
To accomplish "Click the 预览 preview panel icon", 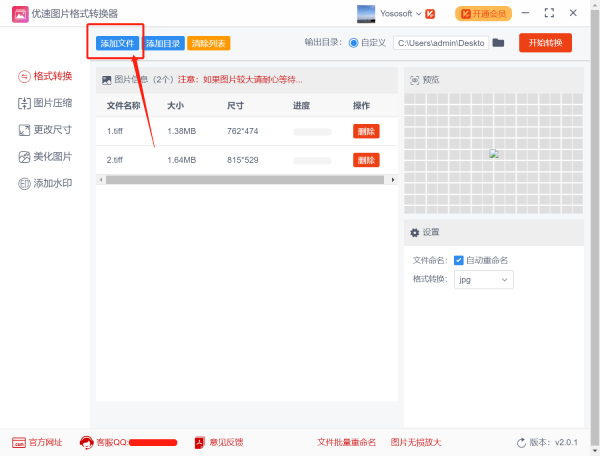I will (414, 80).
